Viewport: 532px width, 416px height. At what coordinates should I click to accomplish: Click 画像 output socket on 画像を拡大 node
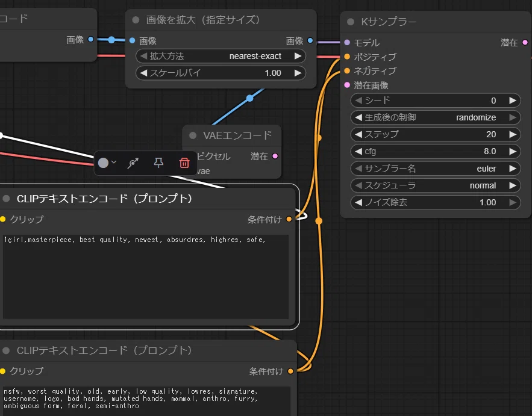(x=310, y=40)
